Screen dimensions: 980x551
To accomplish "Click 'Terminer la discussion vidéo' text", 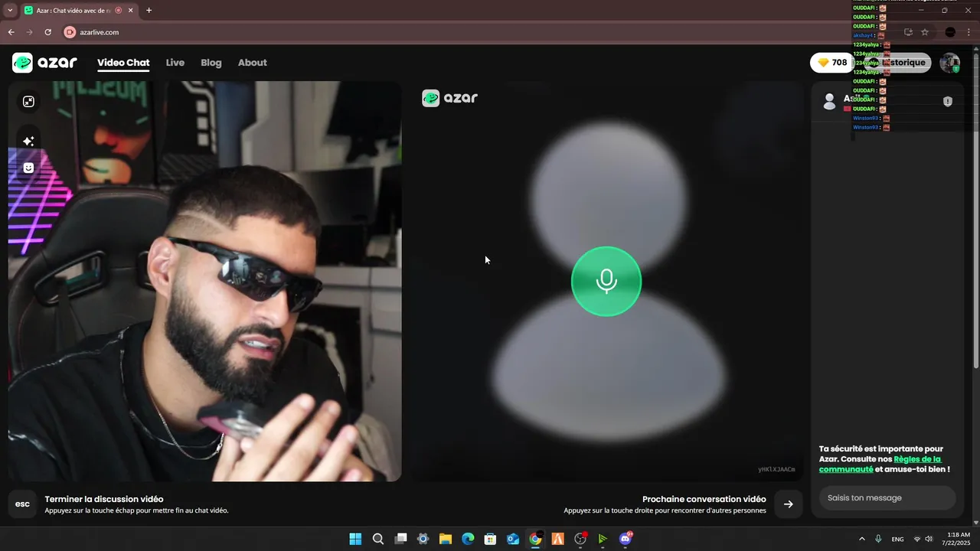I will click(x=104, y=499).
